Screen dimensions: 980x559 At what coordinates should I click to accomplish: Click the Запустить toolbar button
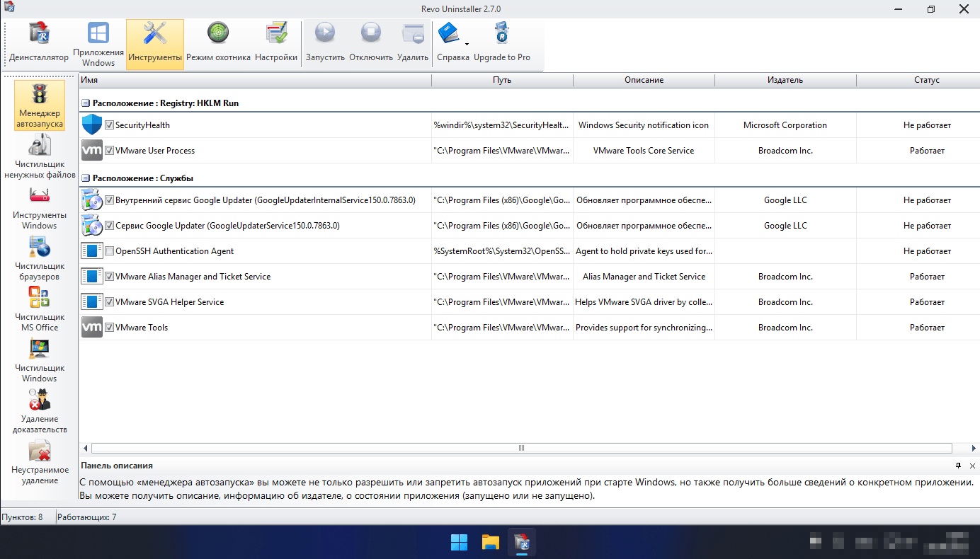pyautogui.click(x=325, y=44)
